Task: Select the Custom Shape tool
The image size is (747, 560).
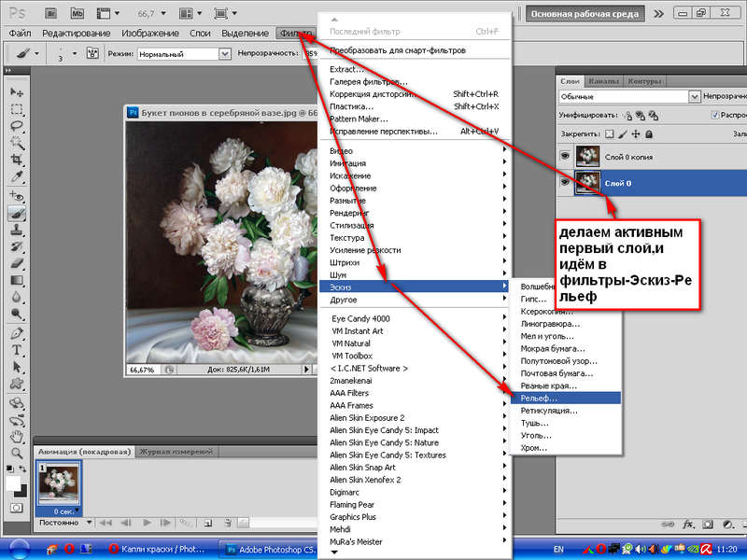Action: point(17,384)
